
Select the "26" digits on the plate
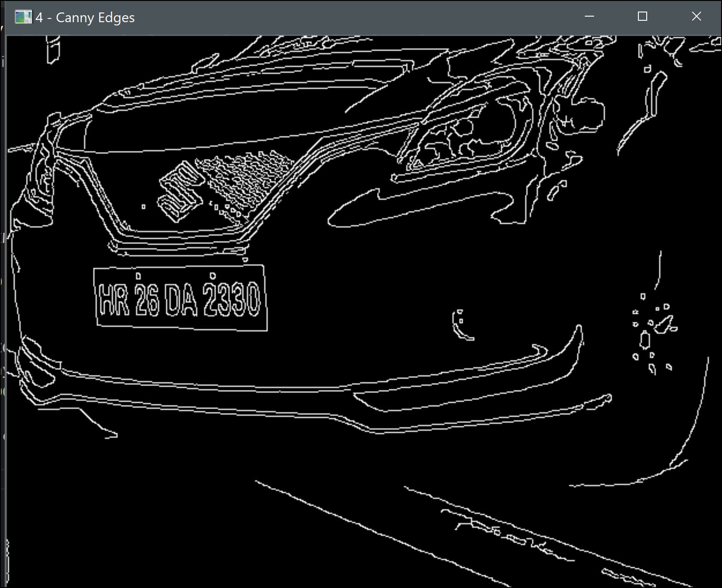tap(147, 300)
